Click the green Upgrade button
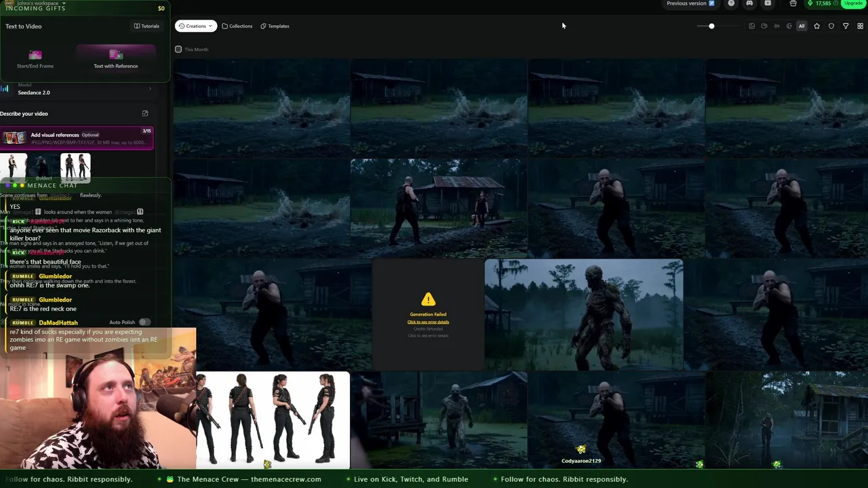 (x=854, y=3)
